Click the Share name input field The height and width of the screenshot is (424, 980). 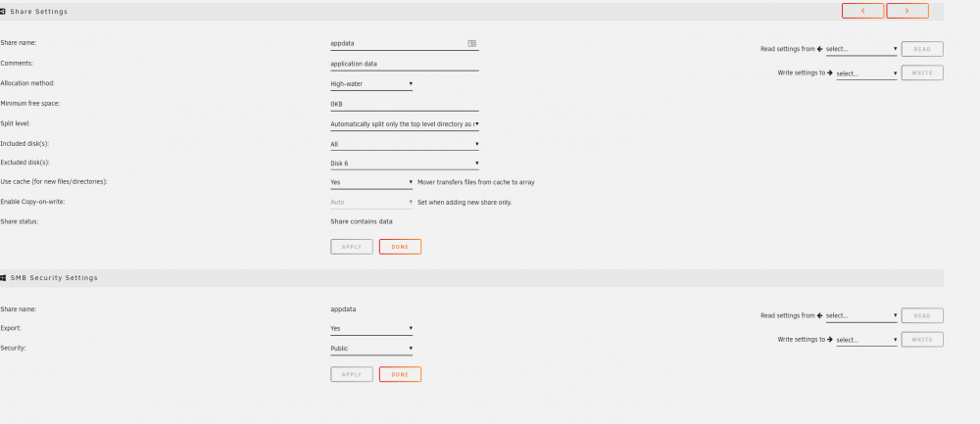pos(405,44)
